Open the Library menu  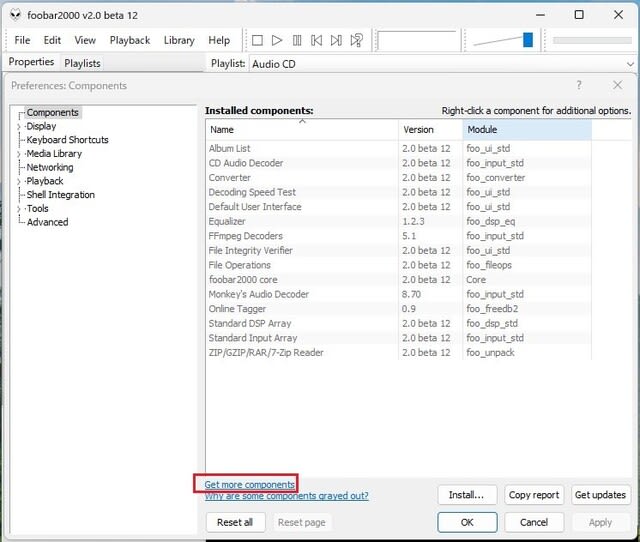click(x=179, y=40)
